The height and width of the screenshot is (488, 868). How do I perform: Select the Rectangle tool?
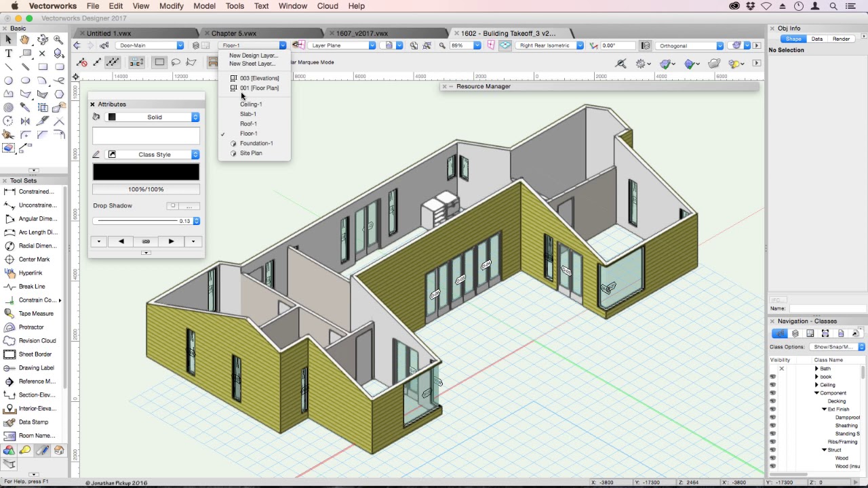pyautogui.click(x=42, y=67)
